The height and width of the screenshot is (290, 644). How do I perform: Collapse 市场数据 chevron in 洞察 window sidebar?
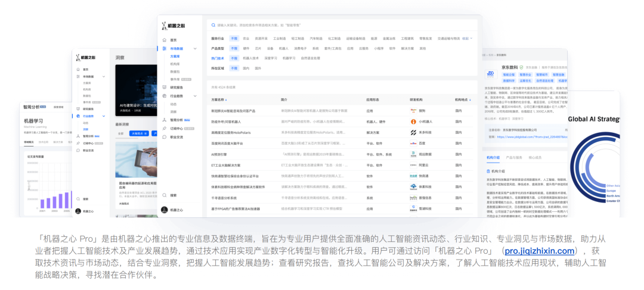[x=104, y=76]
